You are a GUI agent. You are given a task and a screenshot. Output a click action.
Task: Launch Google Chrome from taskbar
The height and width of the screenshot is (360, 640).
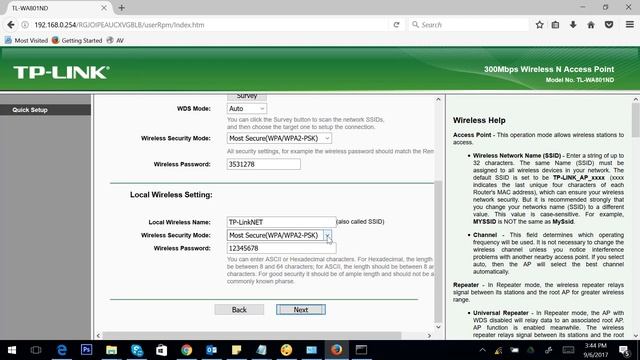(x=187, y=350)
